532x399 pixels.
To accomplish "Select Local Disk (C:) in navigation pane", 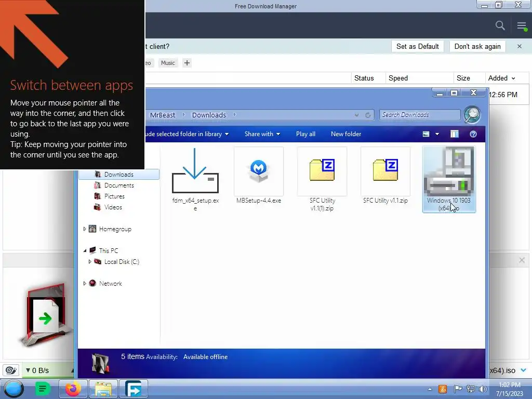I will 122,262.
